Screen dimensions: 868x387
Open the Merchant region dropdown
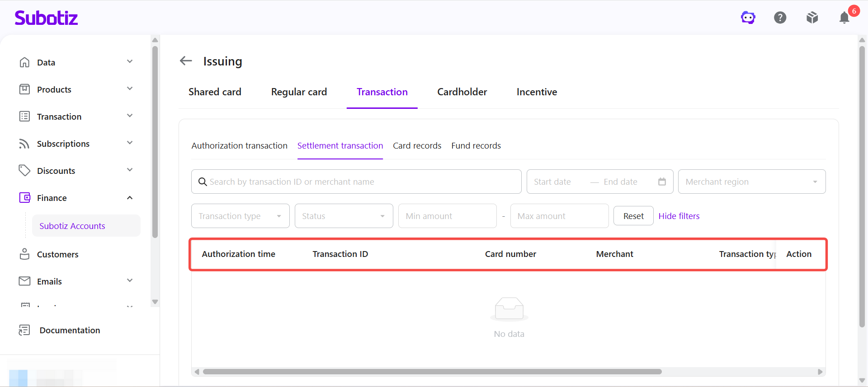point(752,182)
